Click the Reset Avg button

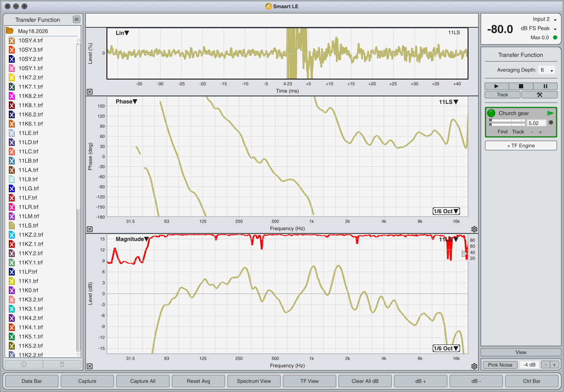(199, 381)
